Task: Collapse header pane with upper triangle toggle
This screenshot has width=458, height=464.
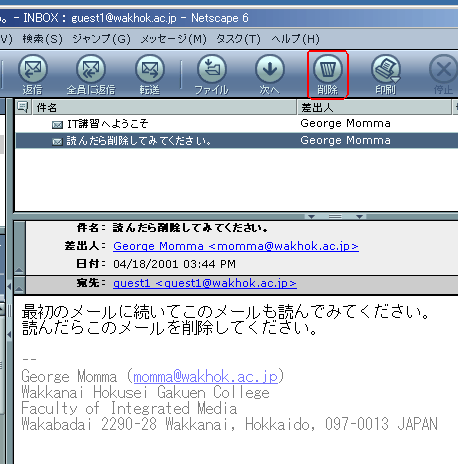Action: click(19, 270)
